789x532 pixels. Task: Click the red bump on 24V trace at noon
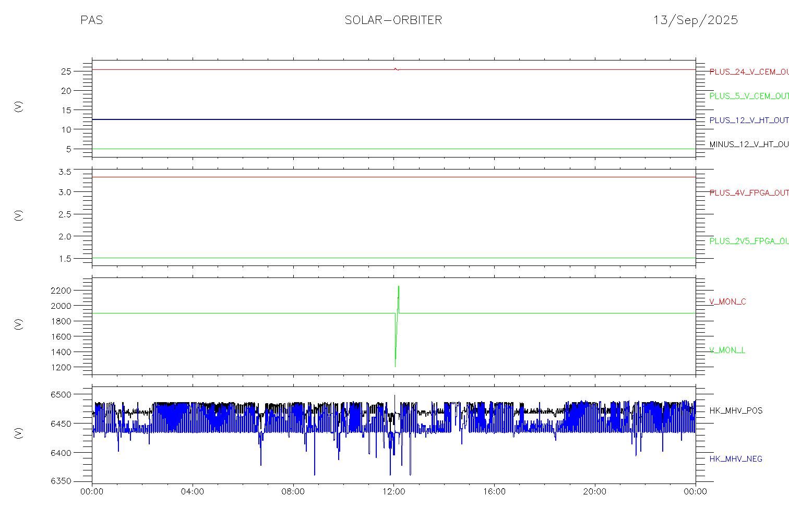point(396,69)
